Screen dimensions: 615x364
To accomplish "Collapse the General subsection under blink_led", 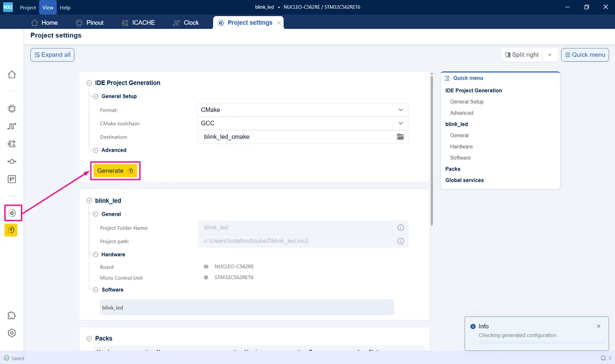I will [96, 214].
